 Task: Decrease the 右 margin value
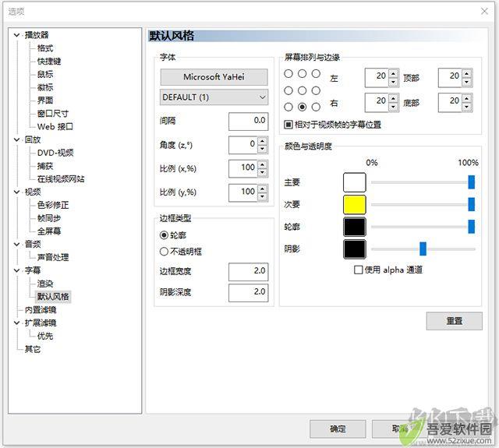[394, 108]
